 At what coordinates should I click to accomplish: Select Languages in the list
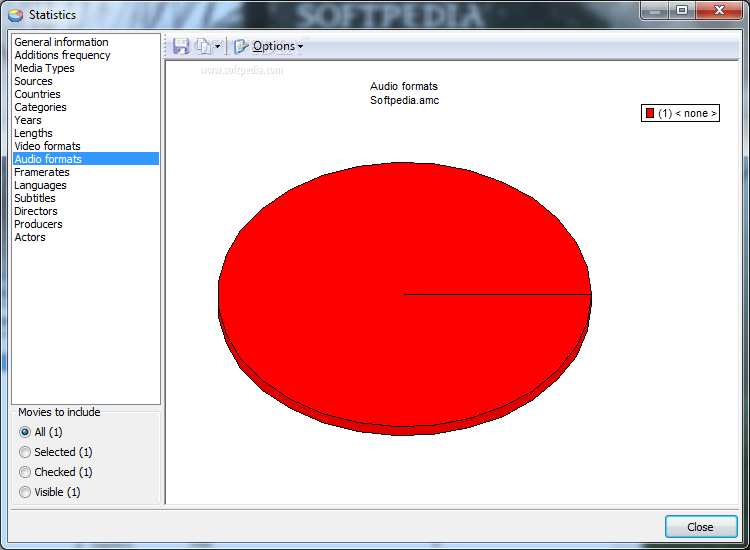click(x=86, y=185)
